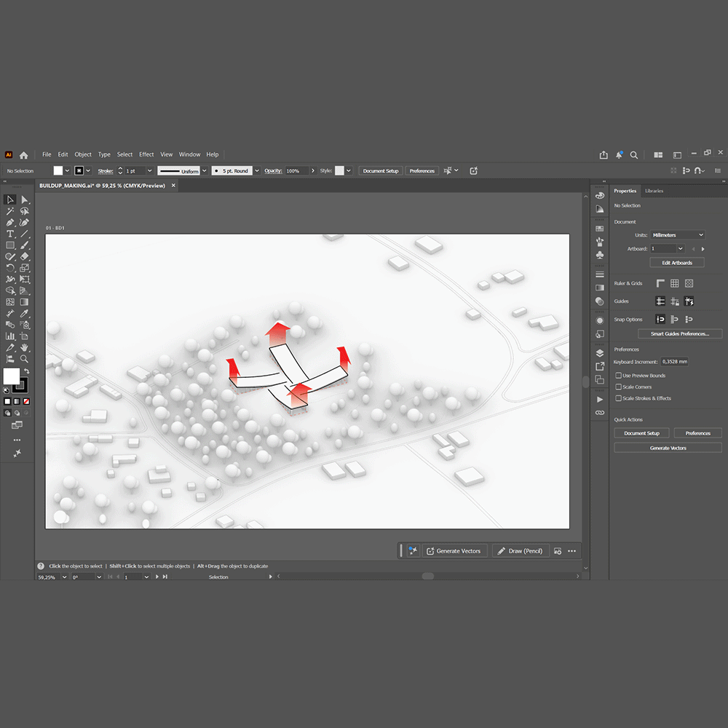This screenshot has width=728, height=728.
Task: Expand the Opacity arrow
Action: (x=313, y=171)
